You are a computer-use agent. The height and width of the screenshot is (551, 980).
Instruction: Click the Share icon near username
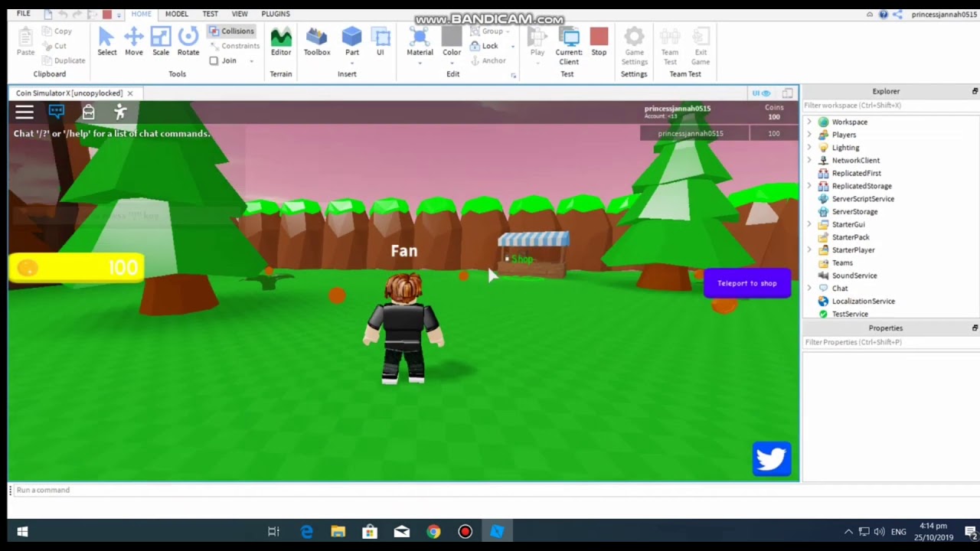pyautogui.click(x=897, y=15)
